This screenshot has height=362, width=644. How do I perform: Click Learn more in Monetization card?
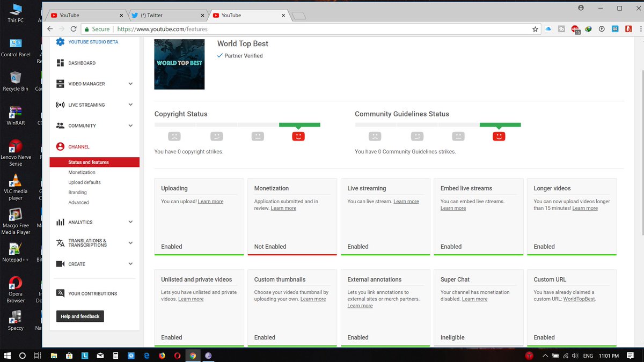(283, 208)
